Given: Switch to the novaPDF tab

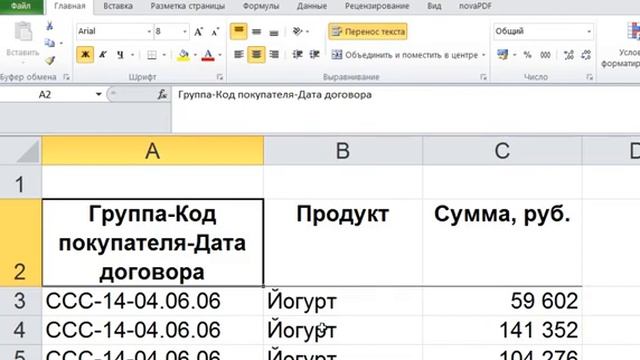Looking at the screenshot, I should coord(475,6).
